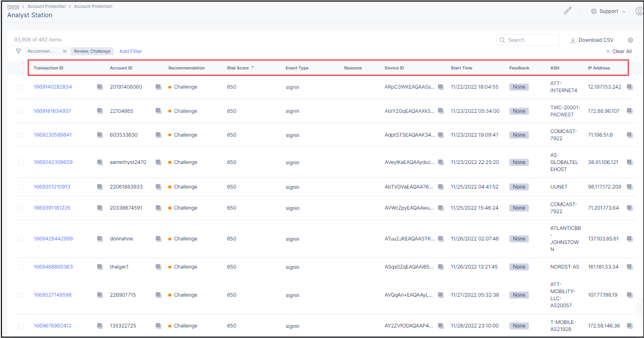Click Add Filter link

pos(131,51)
